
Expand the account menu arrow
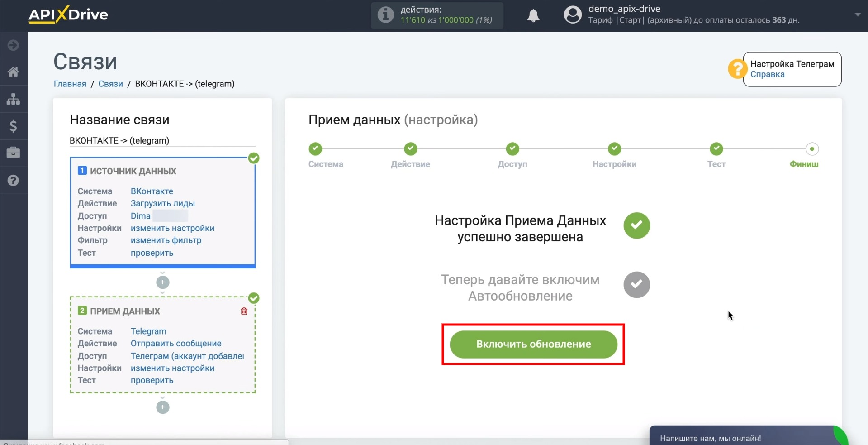(858, 15)
